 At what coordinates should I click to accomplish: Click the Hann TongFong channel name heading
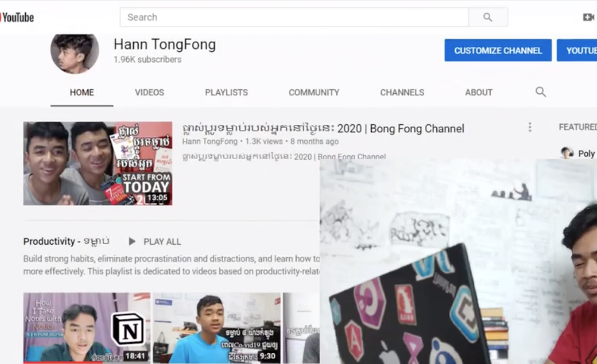[165, 45]
